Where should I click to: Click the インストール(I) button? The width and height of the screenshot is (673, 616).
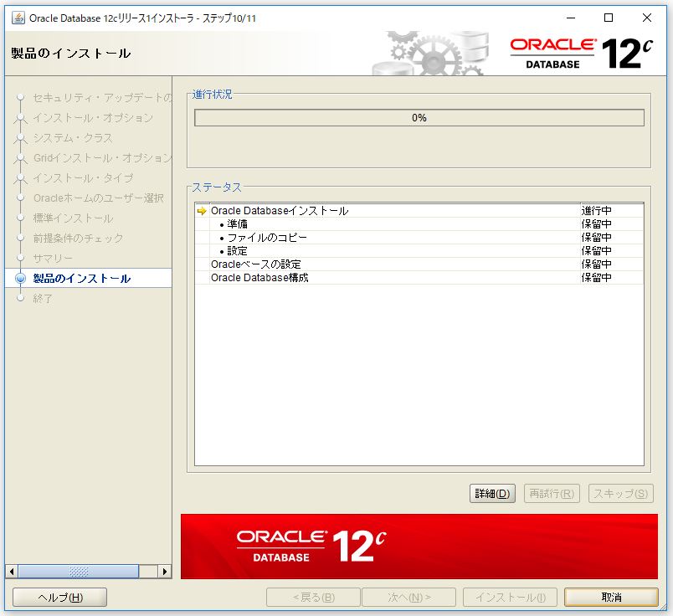[x=511, y=597]
